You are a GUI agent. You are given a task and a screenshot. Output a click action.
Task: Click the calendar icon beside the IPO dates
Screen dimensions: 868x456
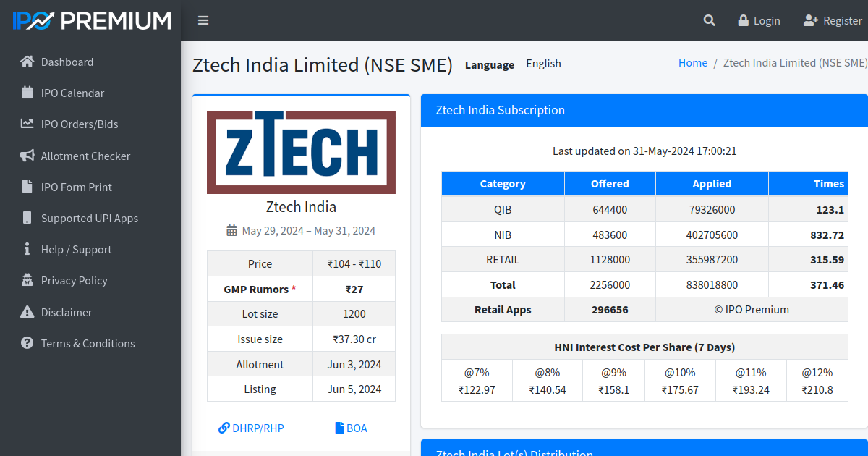tap(233, 230)
